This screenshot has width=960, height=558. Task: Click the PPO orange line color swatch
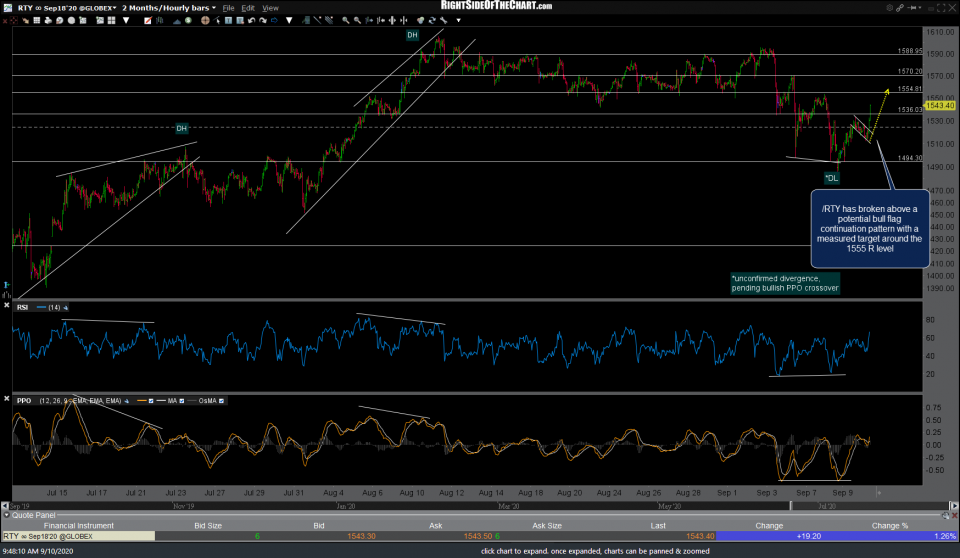click(x=141, y=401)
